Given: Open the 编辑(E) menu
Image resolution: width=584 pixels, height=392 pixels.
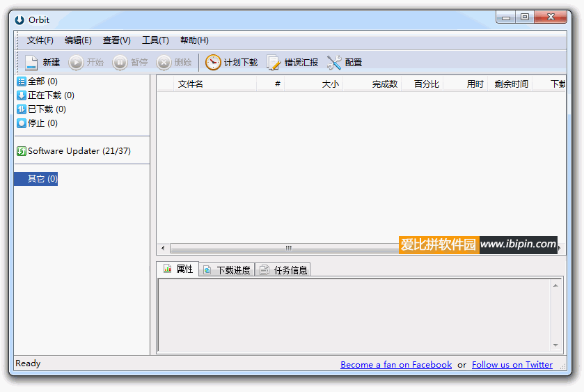Looking at the screenshot, I should (78, 40).
